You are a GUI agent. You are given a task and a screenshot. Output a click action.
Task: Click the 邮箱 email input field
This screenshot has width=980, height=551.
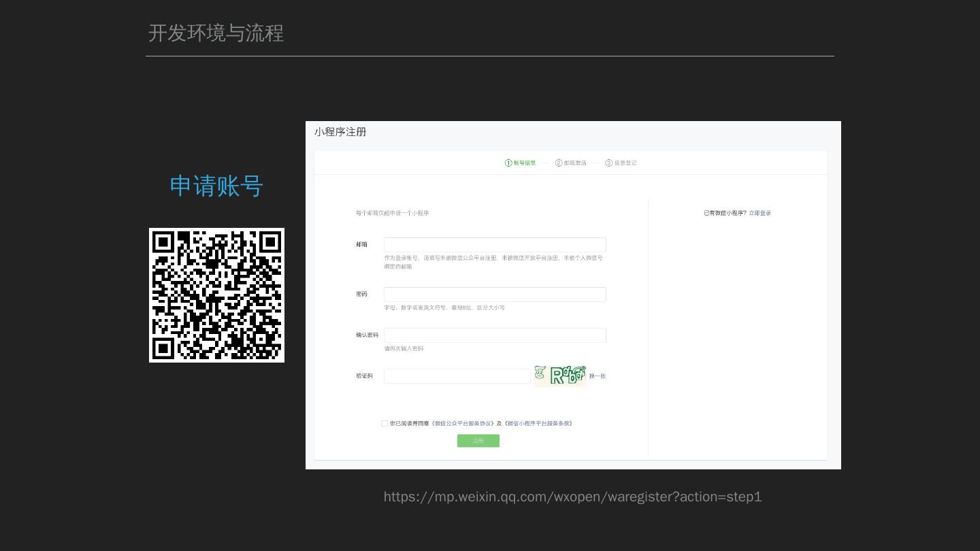tap(495, 245)
